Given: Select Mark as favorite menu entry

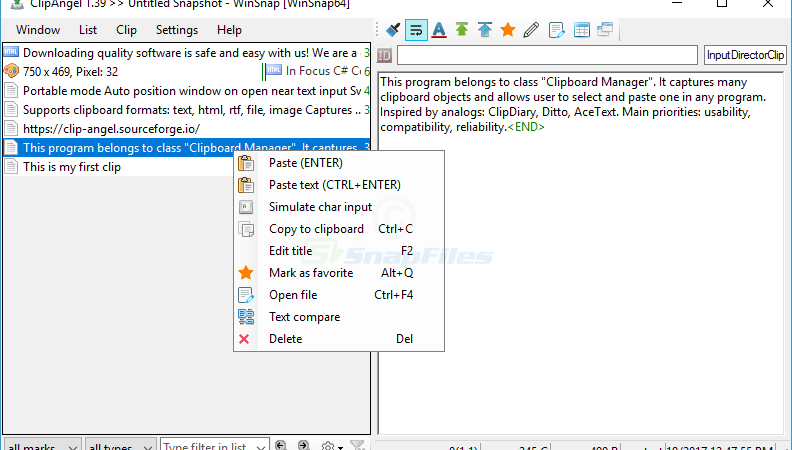Looking at the screenshot, I should pos(339,273).
